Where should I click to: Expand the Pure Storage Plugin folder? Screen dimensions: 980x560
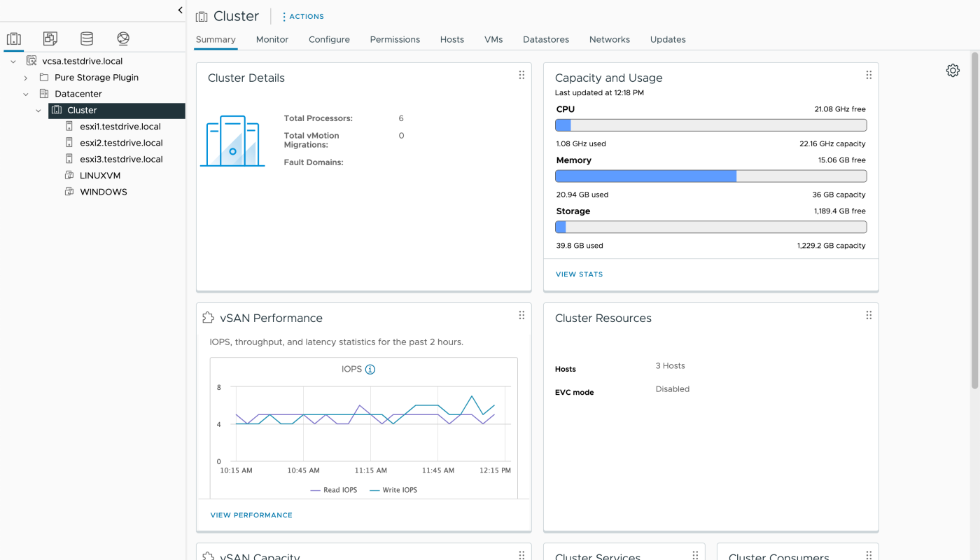point(26,78)
